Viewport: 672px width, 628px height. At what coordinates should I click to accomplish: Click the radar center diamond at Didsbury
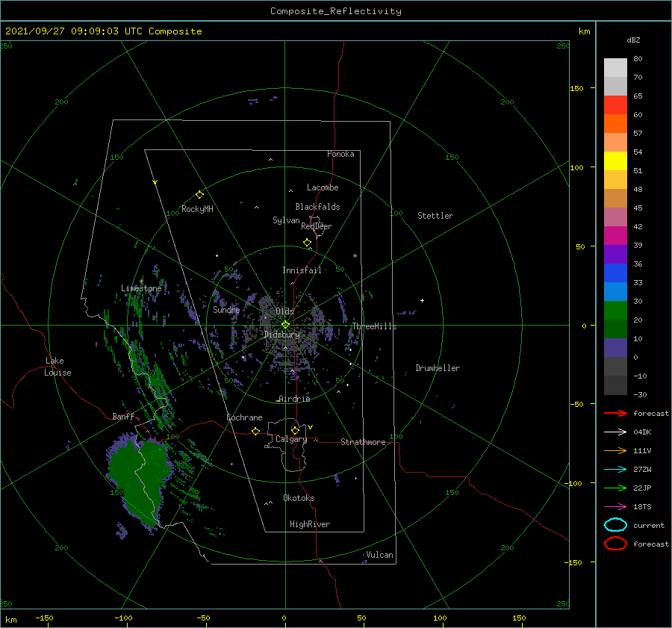pyautogui.click(x=285, y=325)
